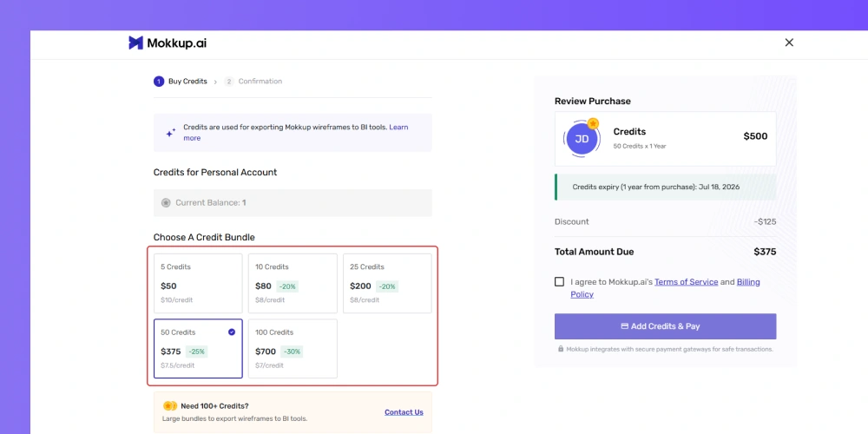Screen dimensions: 868x434
Task: Open the Billing Policy link
Action: 666,288
